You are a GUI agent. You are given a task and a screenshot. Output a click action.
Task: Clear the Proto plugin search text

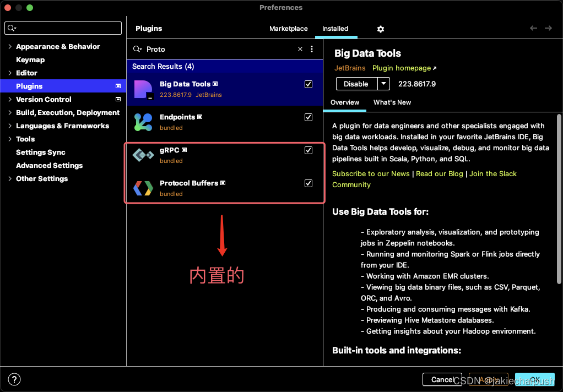[300, 49]
